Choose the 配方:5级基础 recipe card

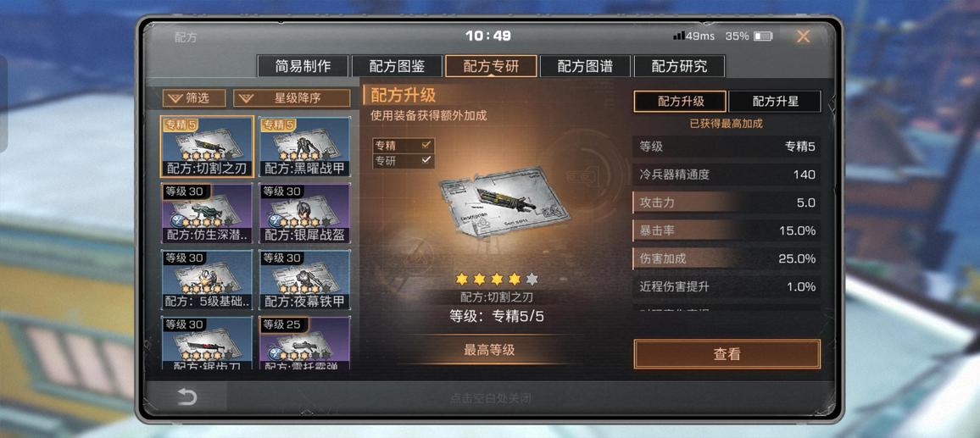click(207, 280)
